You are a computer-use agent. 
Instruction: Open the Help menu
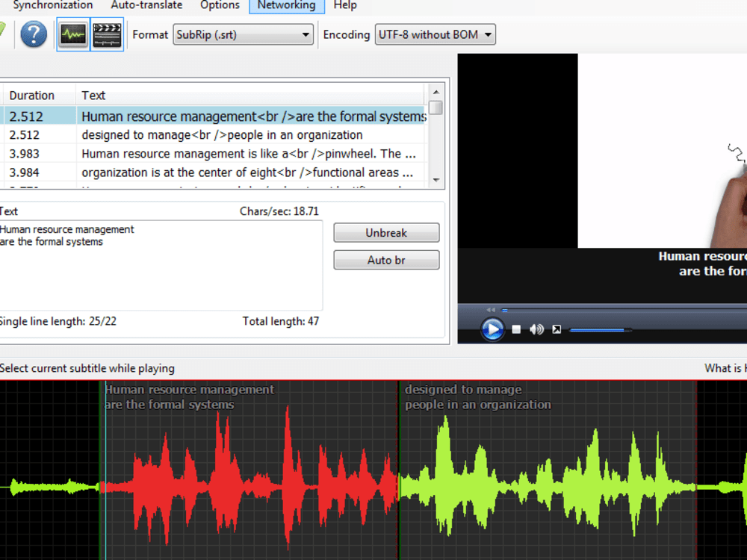pos(345,6)
